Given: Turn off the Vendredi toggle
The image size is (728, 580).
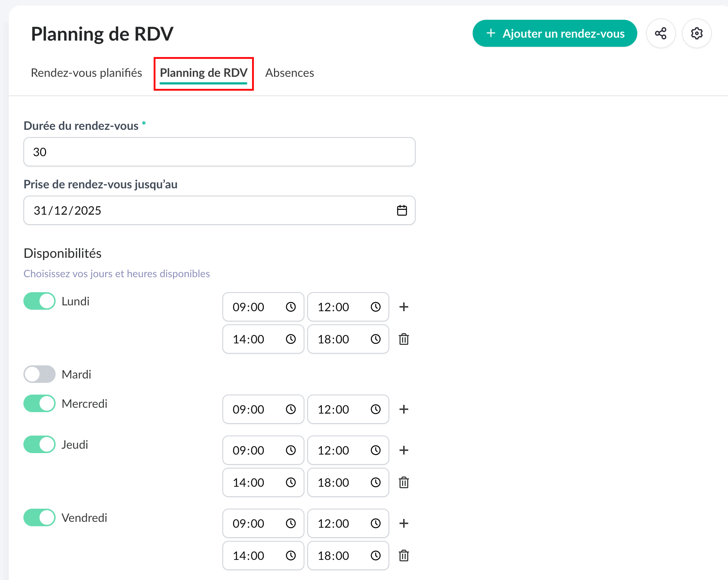Looking at the screenshot, I should pos(40,517).
